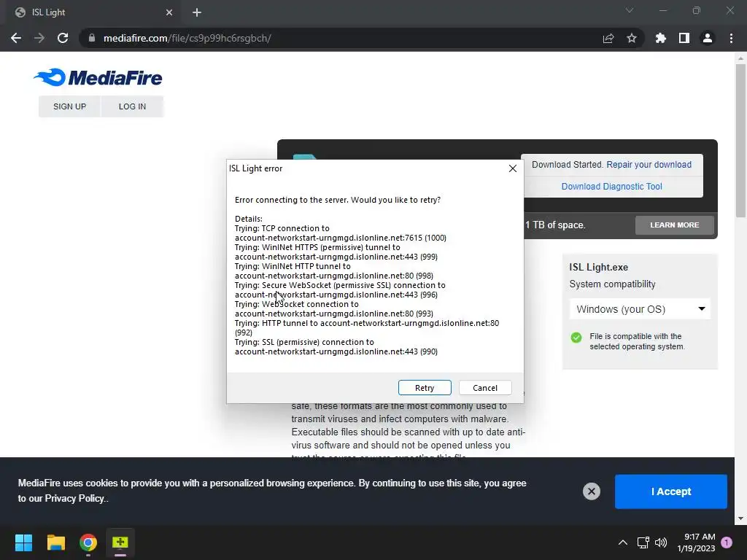Click the scrollbar down arrow

pos(740,518)
